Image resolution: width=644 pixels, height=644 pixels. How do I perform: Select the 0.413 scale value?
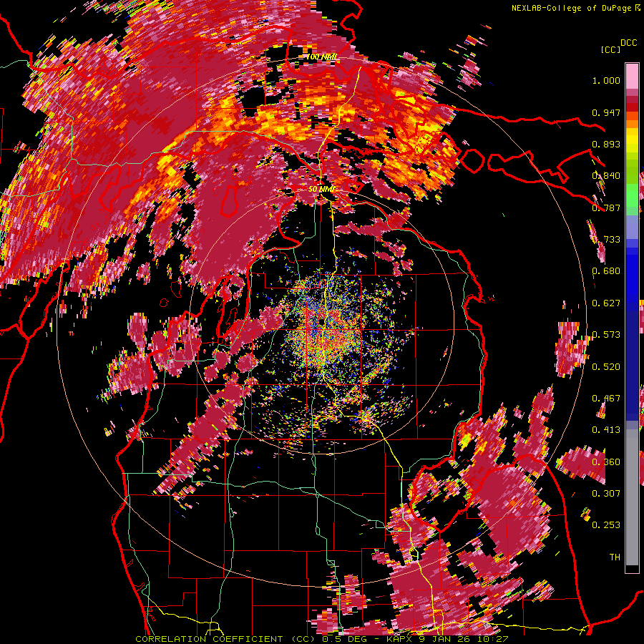point(606,430)
